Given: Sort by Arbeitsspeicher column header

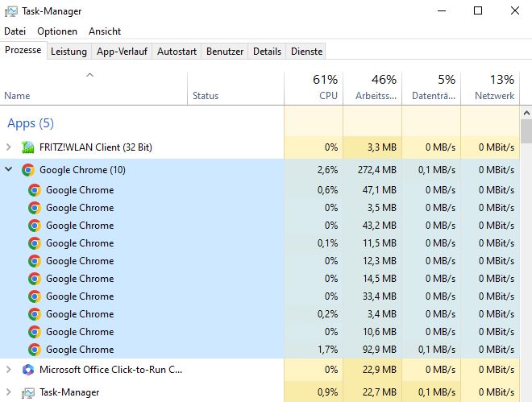Looking at the screenshot, I should 372,88.
